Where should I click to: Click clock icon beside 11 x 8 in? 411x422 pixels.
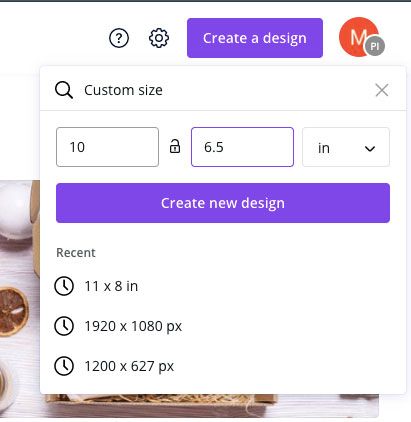tap(64, 286)
